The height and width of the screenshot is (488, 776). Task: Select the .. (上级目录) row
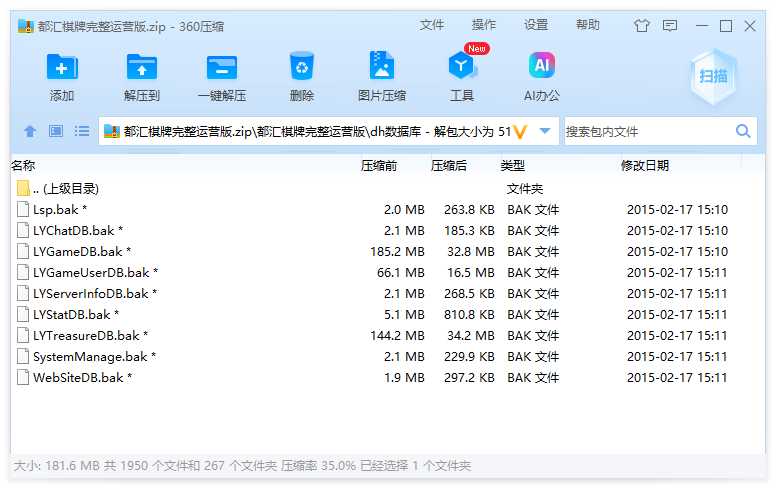point(388,189)
